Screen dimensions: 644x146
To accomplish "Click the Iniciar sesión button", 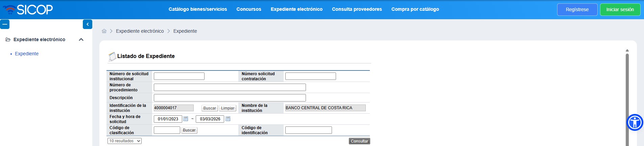I will (620, 9).
